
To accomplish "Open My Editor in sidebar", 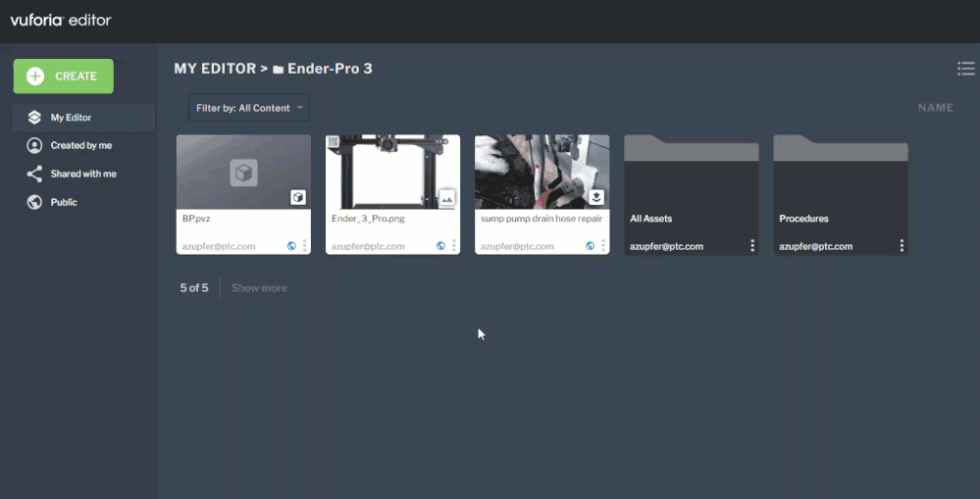I will tap(83, 118).
